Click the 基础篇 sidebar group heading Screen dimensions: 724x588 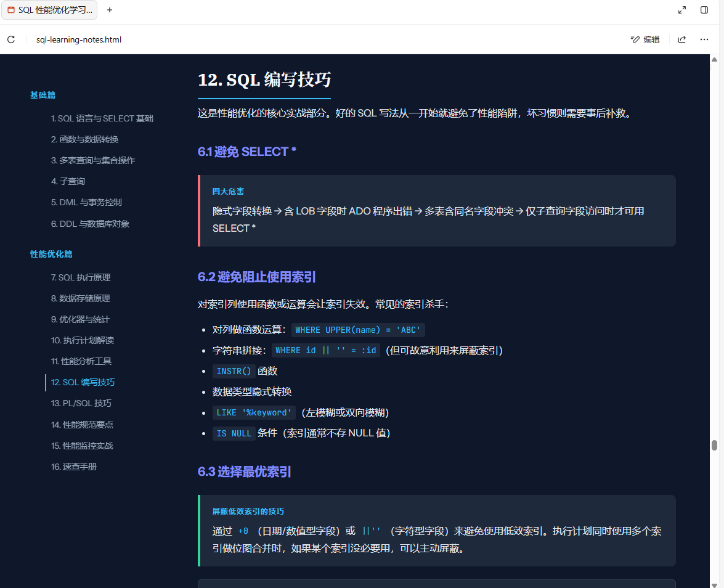click(43, 95)
